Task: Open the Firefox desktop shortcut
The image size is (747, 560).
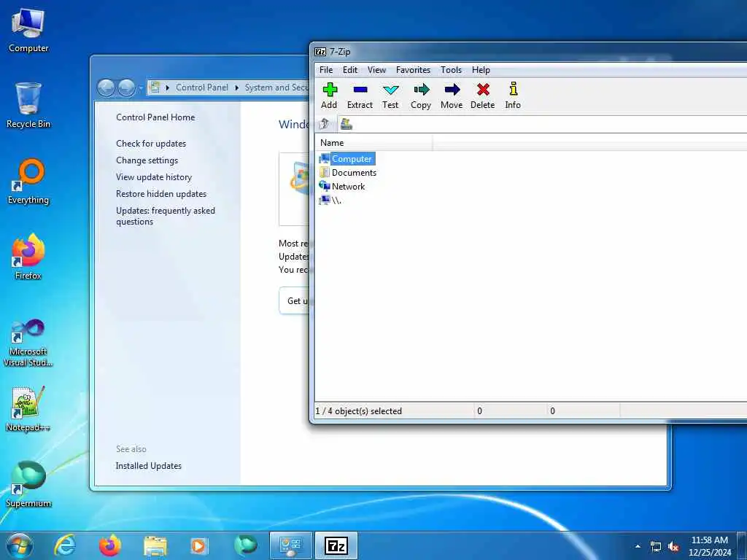Action: [28, 257]
